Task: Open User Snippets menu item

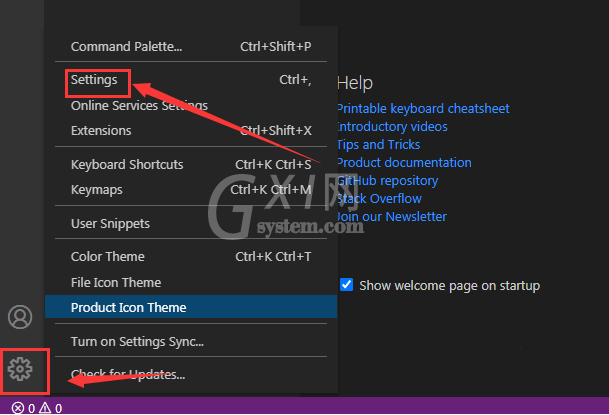Action: pyautogui.click(x=191, y=224)
